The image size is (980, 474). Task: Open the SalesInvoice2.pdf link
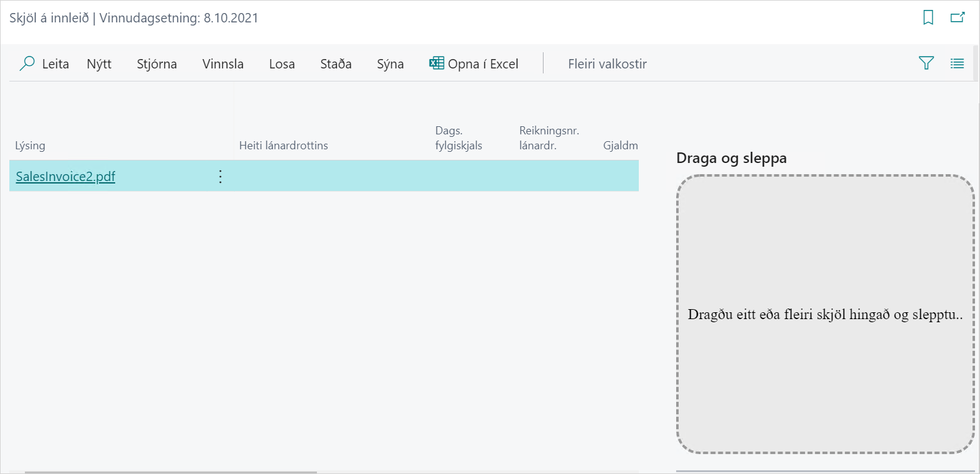[x=65, y=177]
